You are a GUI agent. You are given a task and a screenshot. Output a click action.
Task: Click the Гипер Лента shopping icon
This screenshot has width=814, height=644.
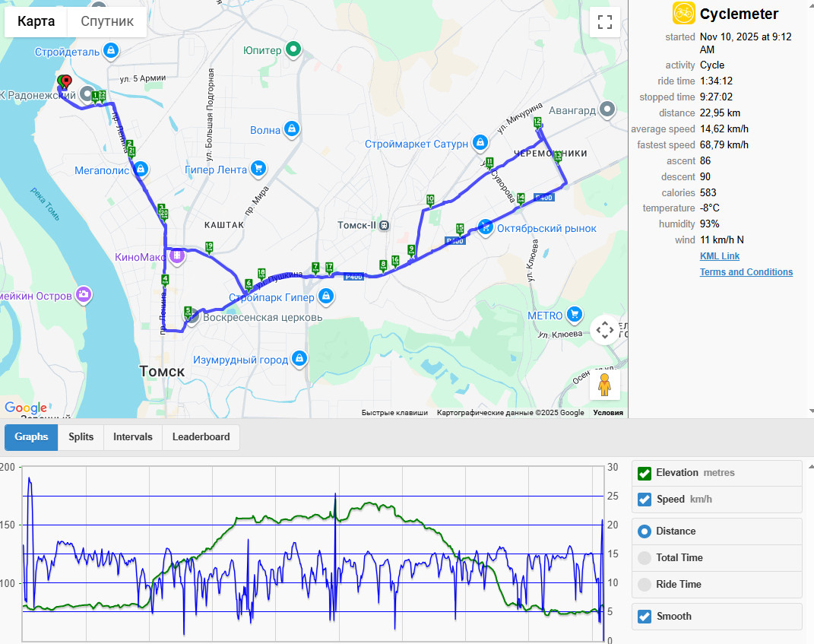(x=258, y=168)
